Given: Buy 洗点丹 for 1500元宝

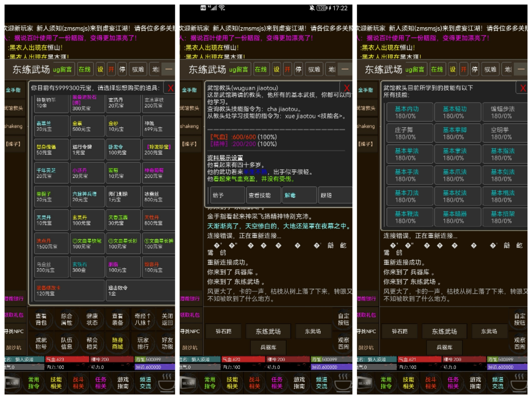Looking at the screenshot, I should [51, 243].
